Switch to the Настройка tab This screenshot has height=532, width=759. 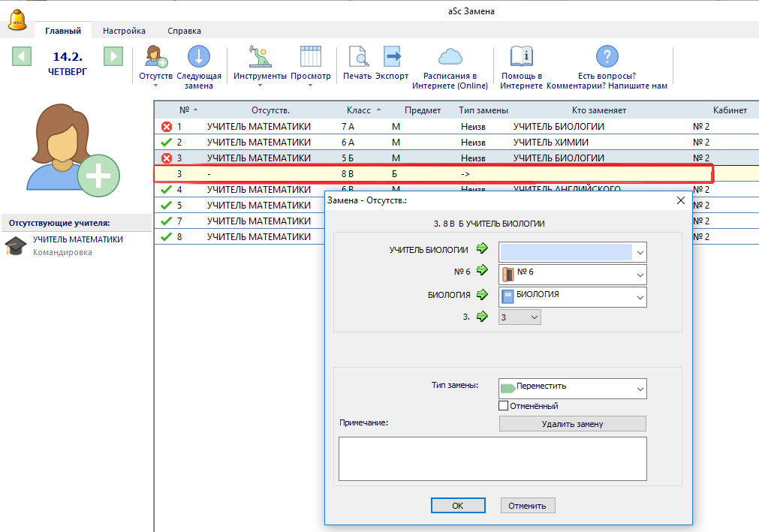[124, 31]
